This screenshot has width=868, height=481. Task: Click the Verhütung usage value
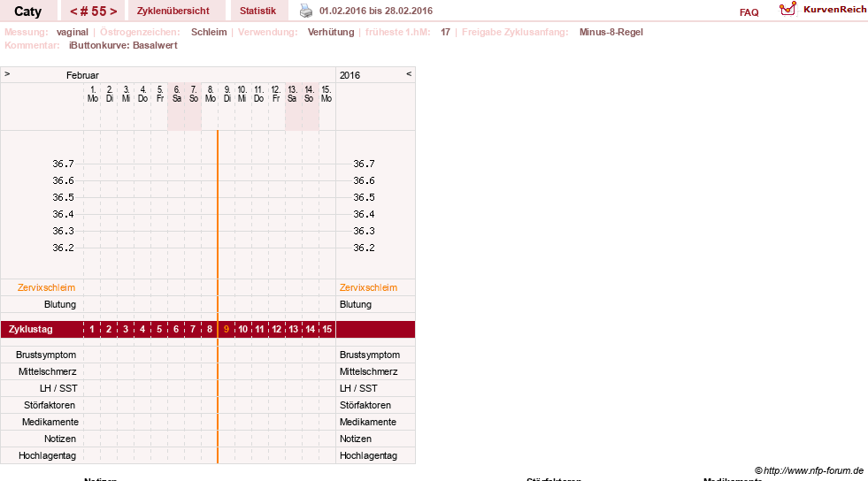click(331, 32)
